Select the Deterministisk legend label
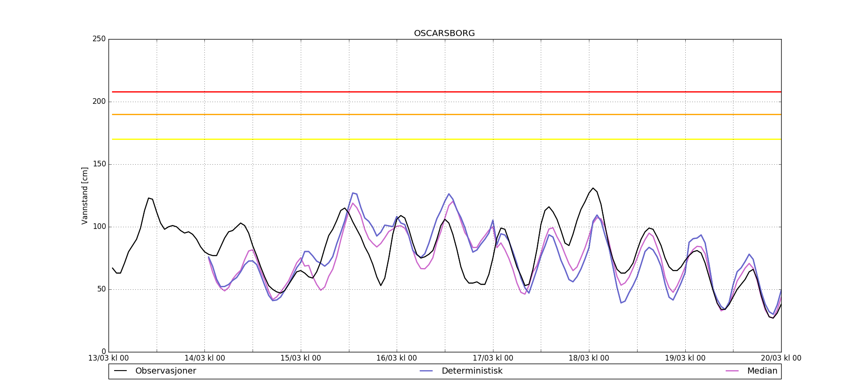 pos(472,371)
